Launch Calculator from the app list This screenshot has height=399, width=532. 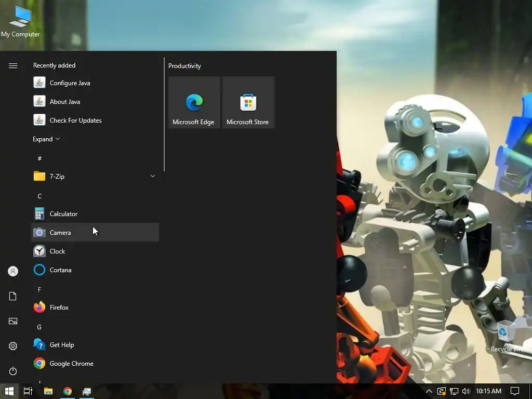[x=95, y=214]
